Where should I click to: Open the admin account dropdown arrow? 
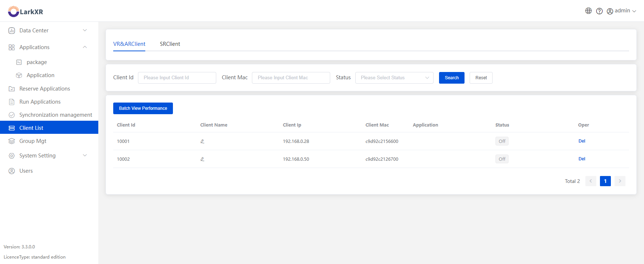click(634, 11)
